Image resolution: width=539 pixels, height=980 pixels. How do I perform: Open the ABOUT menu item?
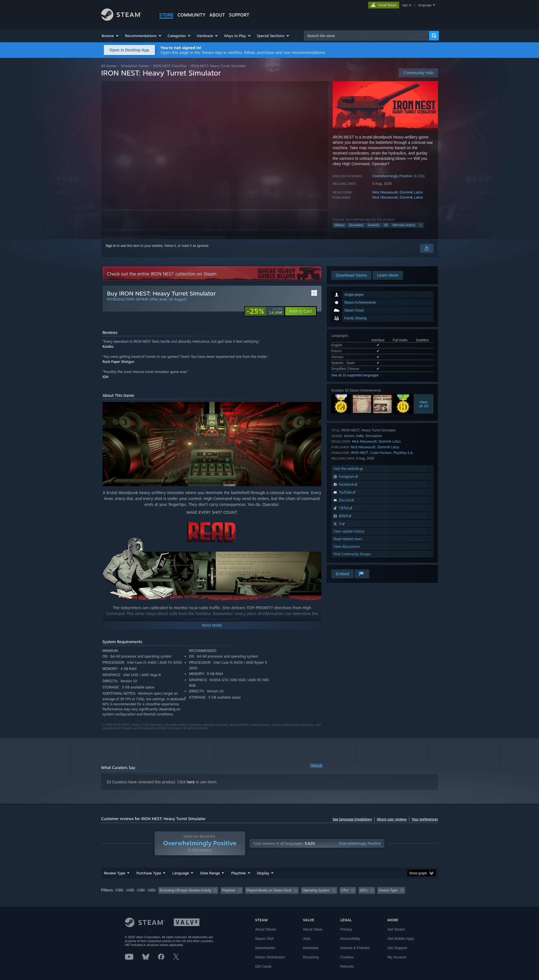217,15
